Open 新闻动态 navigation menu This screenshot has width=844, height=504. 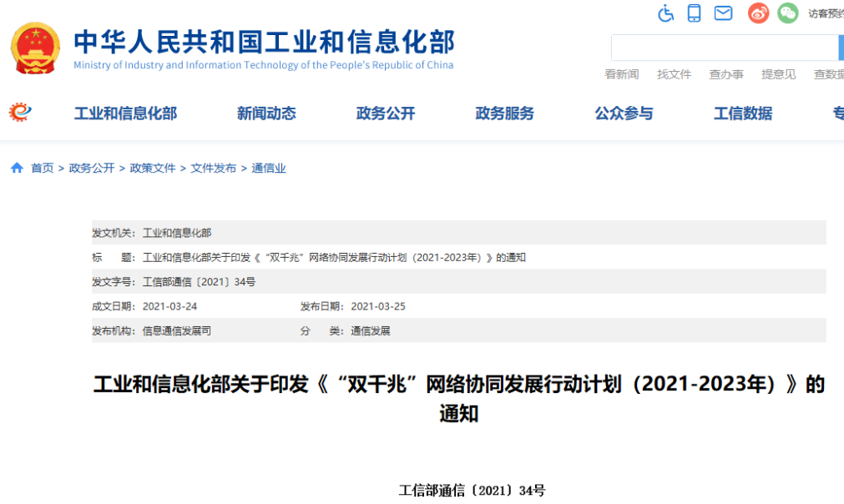(x=266, y=113)
